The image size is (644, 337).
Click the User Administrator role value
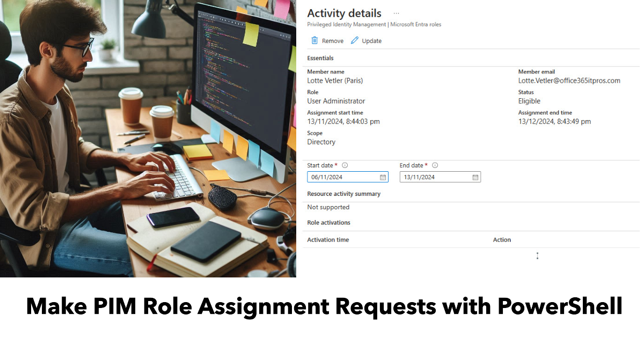click(x=336, y=101)
